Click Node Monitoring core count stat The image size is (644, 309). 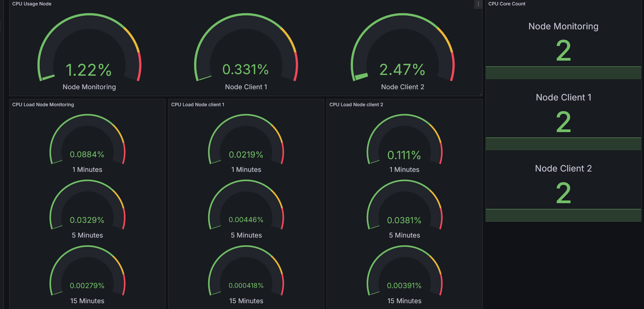point(563,51)
